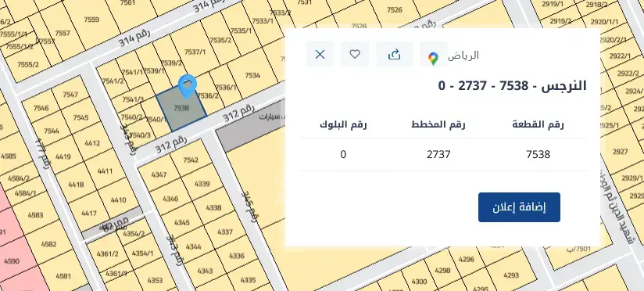The height and width of the screenshot is (291, 644).
Task: Click parcel 4347 on the map
Action: click(x=159, y=174)
